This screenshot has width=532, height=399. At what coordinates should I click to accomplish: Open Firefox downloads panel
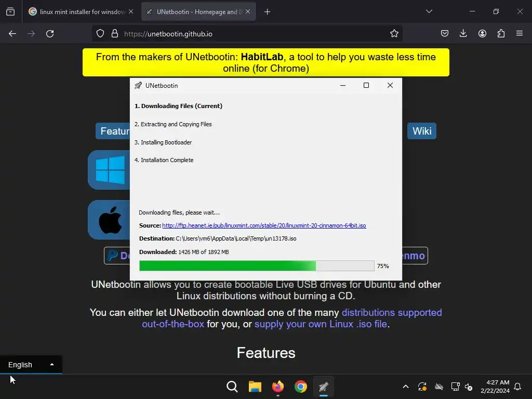coord(463,34)
